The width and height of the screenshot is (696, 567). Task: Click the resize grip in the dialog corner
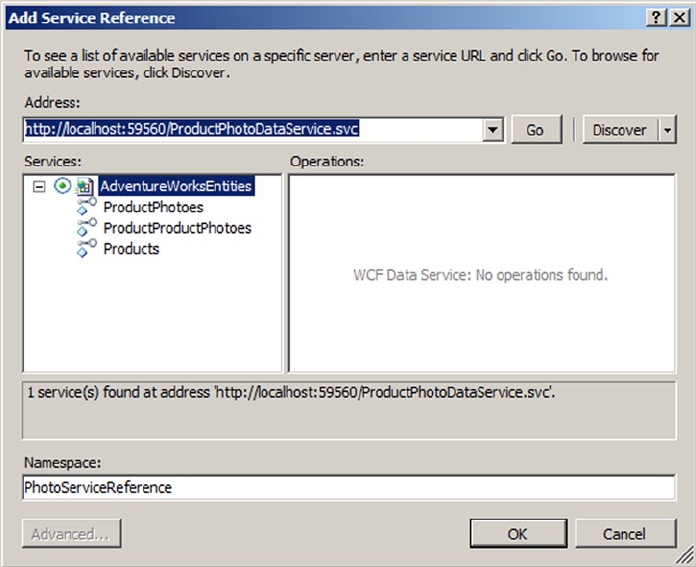coord(684,555)
